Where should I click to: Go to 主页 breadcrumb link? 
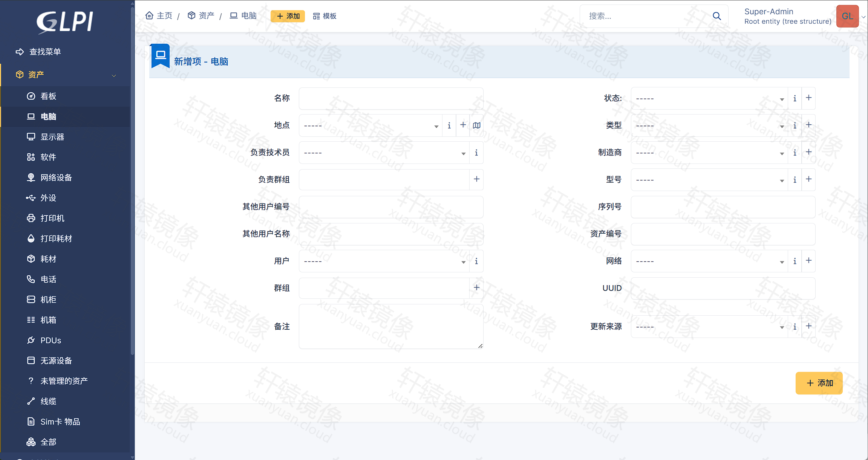tap(159, 15)
